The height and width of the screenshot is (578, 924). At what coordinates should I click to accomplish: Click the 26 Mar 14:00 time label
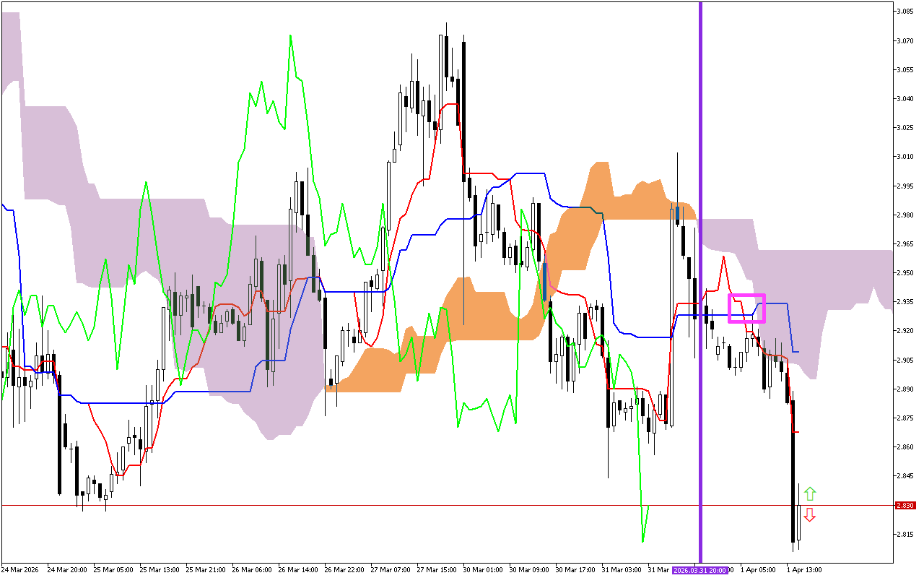coord(298,570)
